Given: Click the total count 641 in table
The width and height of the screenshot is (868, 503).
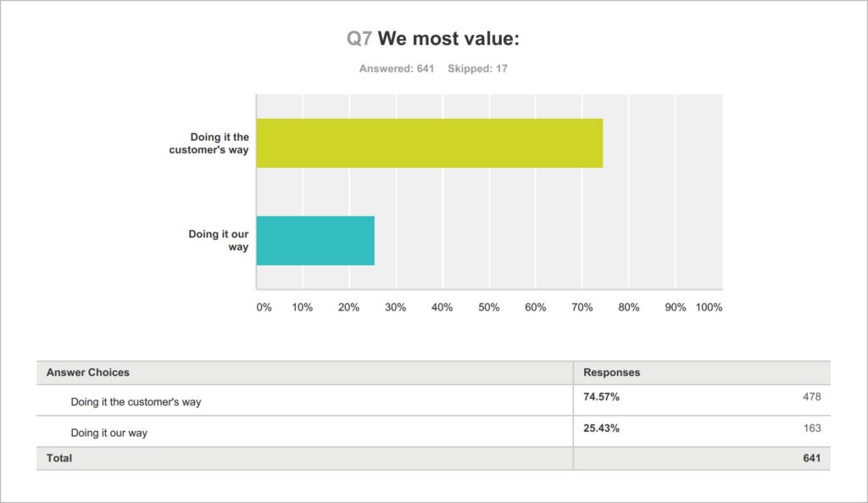Looking at the screenshot, I should 811,458.
